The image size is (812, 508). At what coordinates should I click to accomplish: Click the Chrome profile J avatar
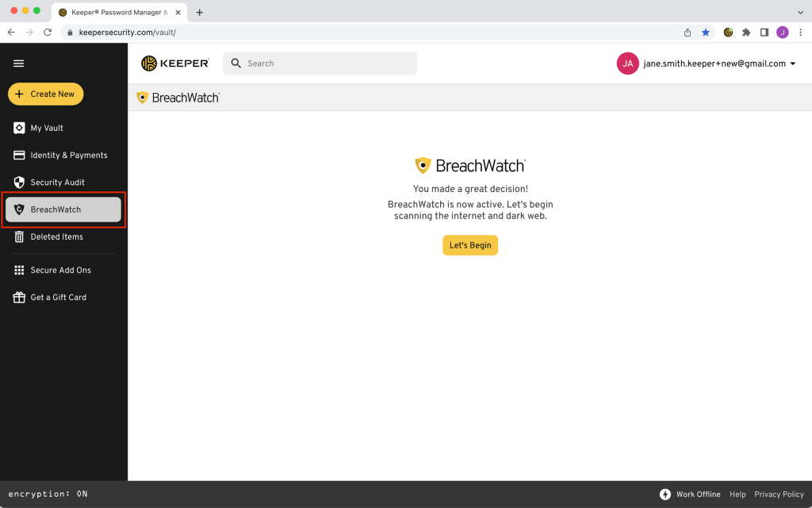pyautogui.click(x=783, y=32)
